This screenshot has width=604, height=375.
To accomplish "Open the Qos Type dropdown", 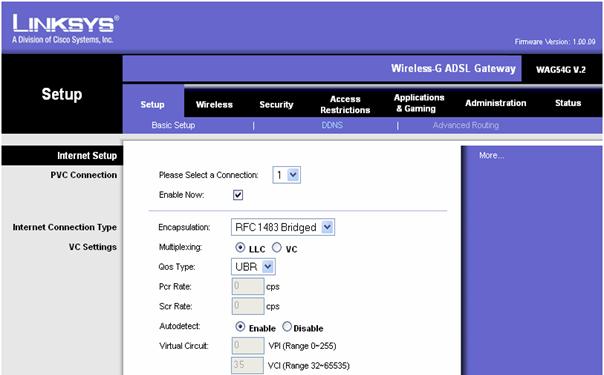I will click(x=253, y=266).
